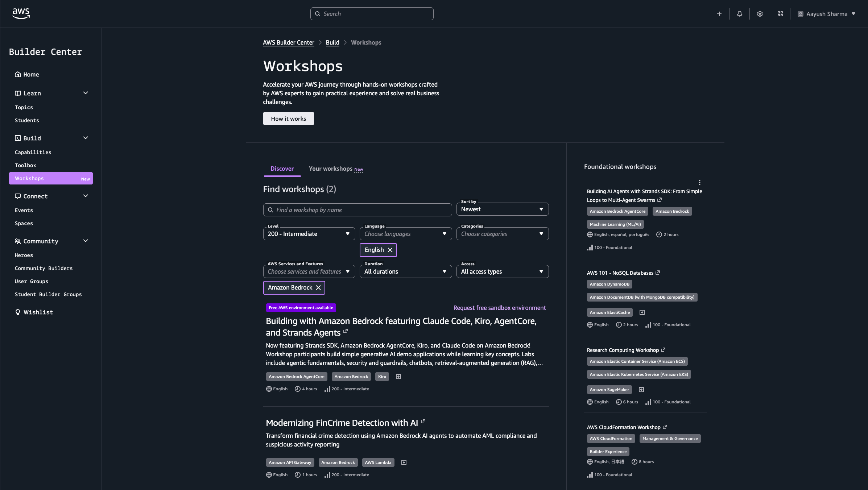Remove the Amazon Bedrock filter chip
This screenshot has height=490, width=868.
click(x=318, y=287)
